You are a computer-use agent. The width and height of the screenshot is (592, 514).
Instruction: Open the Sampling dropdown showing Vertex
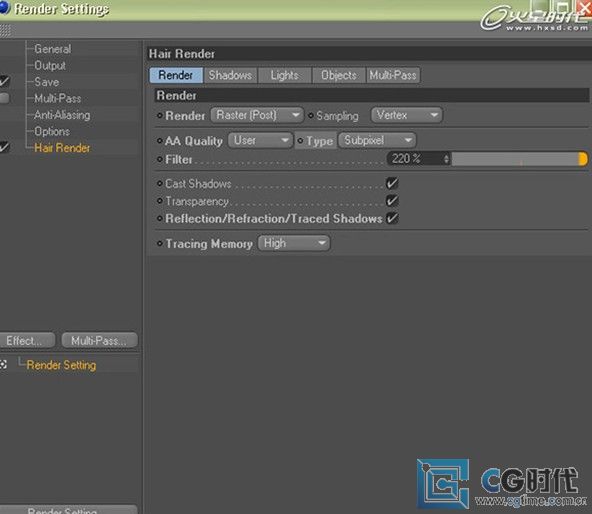point(407,115)
